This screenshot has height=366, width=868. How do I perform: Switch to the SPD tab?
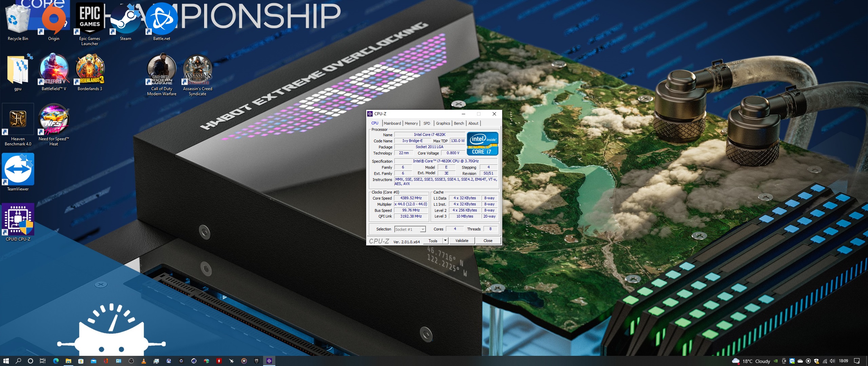click(x=427, y=123)
